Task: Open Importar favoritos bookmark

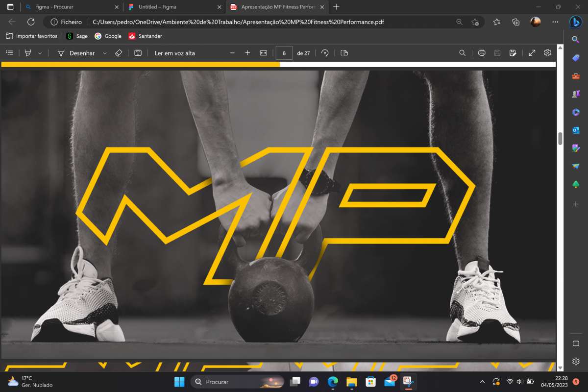Action: point(32,36)
